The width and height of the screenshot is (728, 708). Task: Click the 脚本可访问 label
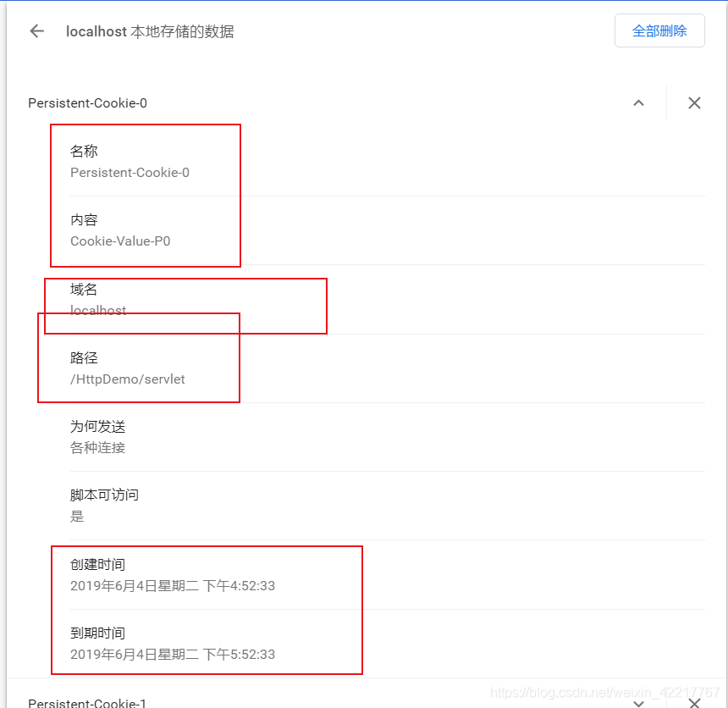104,495
